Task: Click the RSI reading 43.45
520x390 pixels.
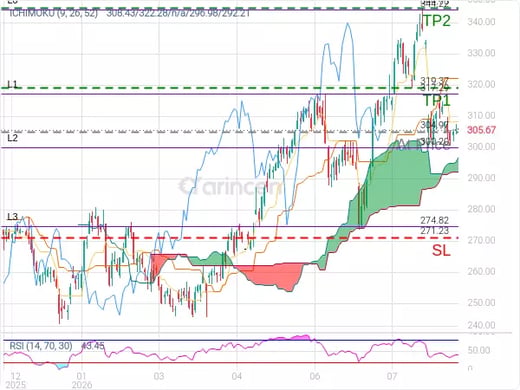Action: pyautogui.click(x=93, y=346)
